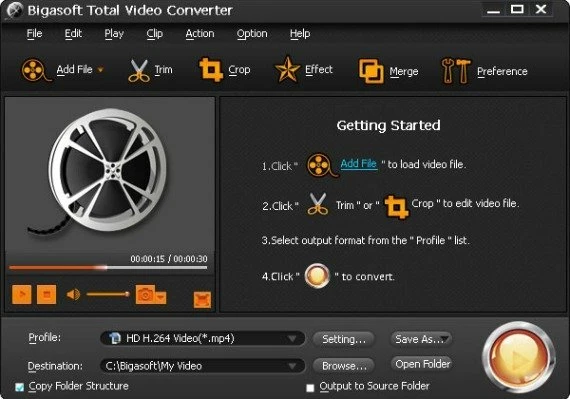Adjust the volume slider
This screenshot has height=399, width=570.
(108, 294)
